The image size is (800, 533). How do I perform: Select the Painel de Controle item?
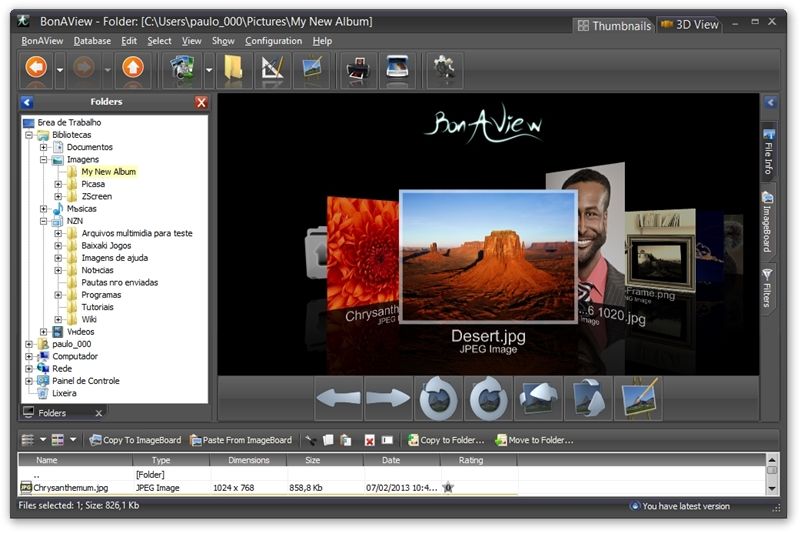click(x=86, y=381)
